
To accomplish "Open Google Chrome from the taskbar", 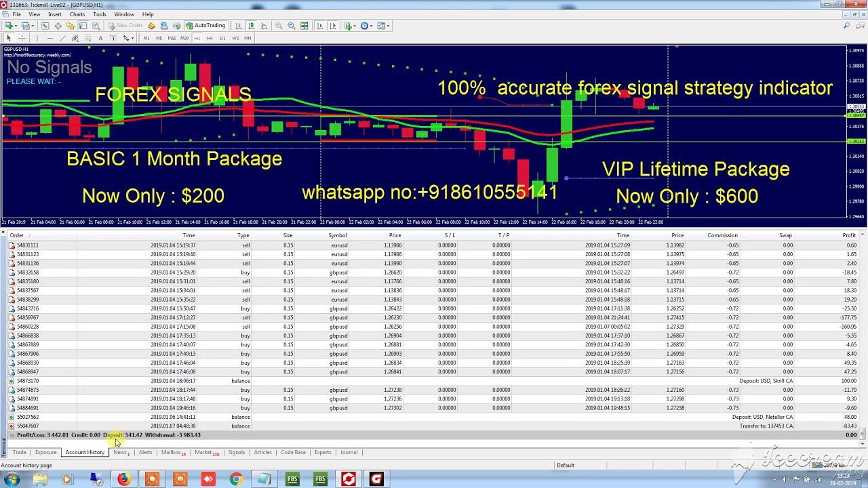I will [x=236, y=479].
